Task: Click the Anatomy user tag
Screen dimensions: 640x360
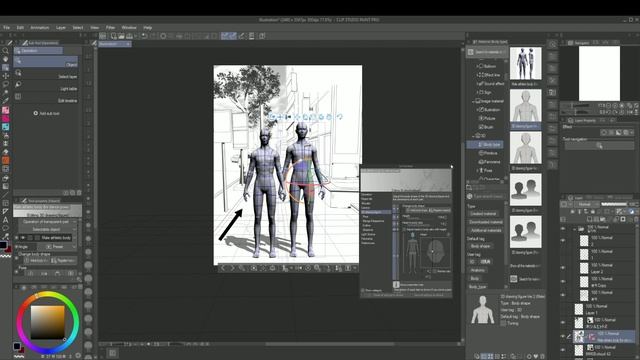Action: click(477, 270)
